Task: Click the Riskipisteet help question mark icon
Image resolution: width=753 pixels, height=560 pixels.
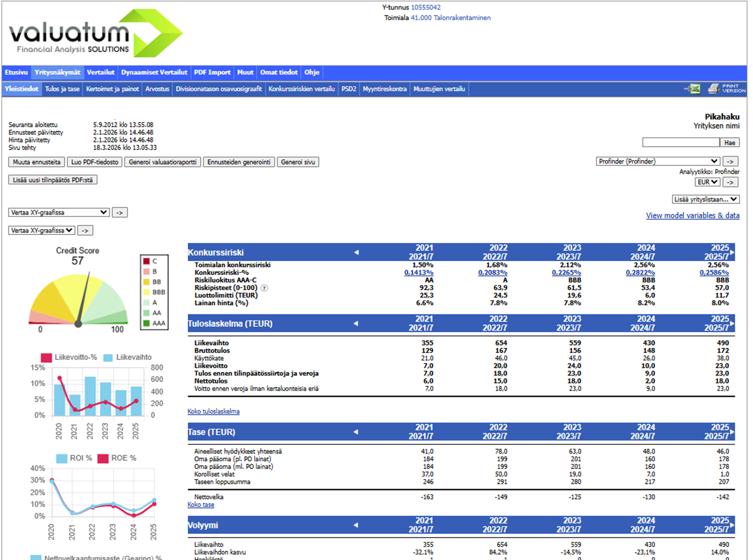Action: [x=264, y=288]
